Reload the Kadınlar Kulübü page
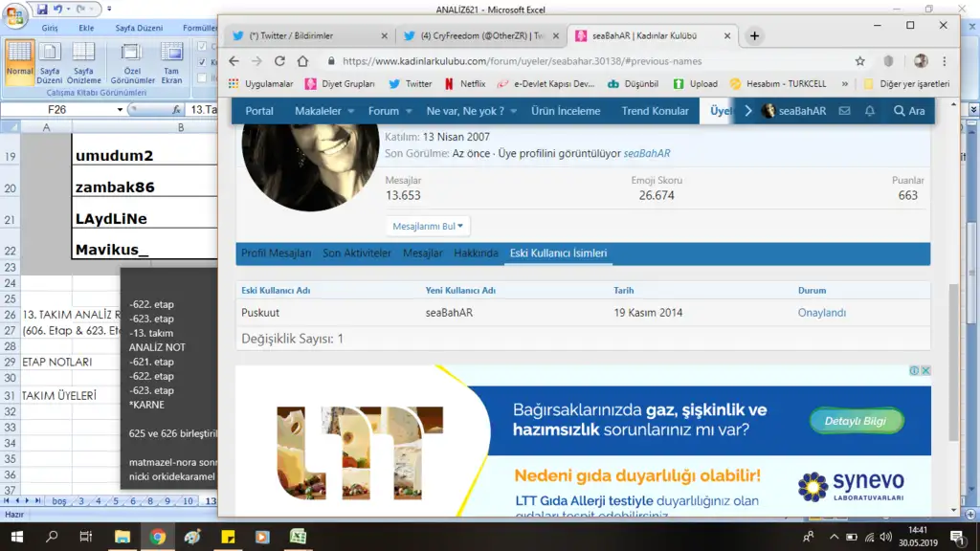Viewport: 980px width, 551px height. coord(279,61)
